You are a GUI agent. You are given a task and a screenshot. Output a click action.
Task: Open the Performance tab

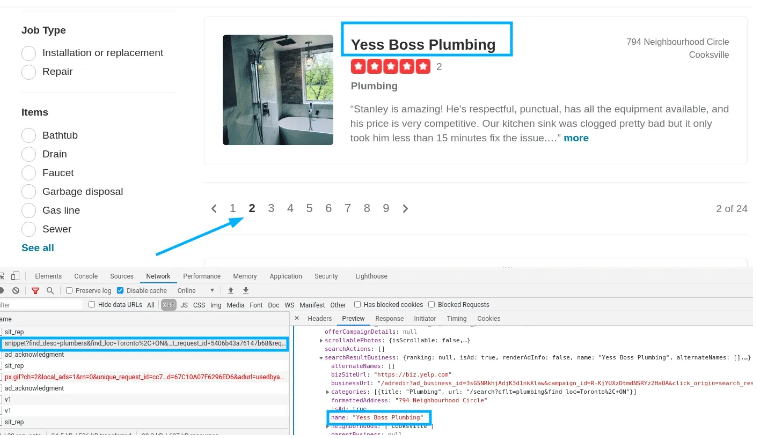(202, 276)
